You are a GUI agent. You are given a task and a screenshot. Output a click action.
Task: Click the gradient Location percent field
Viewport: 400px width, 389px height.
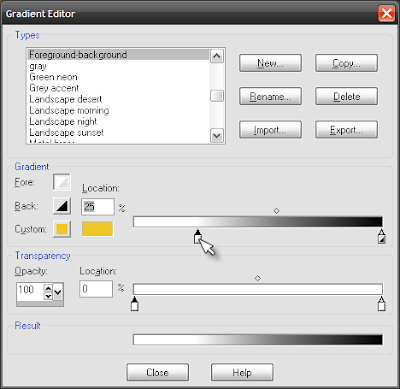pos(98,207)
